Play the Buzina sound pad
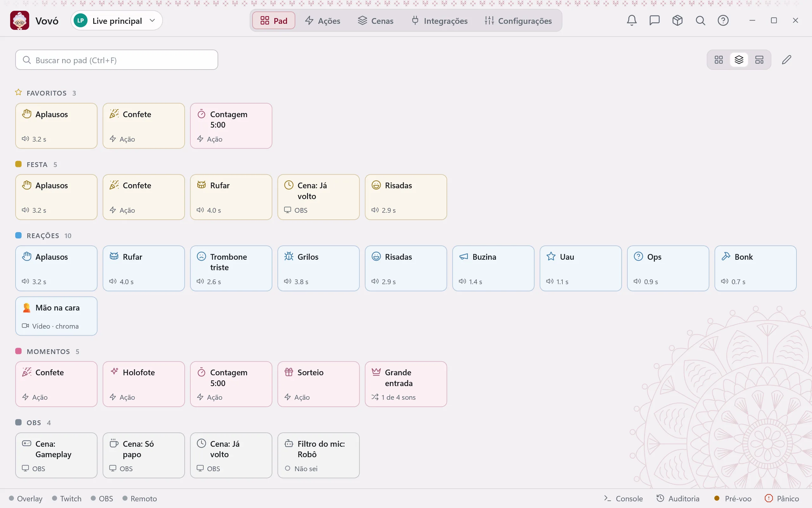 pyautogui.click(x=493, y=269)
